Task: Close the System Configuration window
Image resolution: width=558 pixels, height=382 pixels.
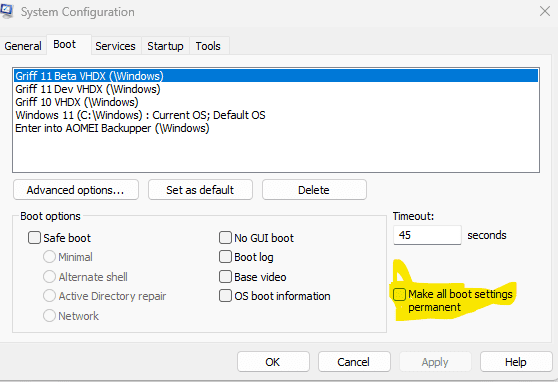Action: click(x=544, y=11)
